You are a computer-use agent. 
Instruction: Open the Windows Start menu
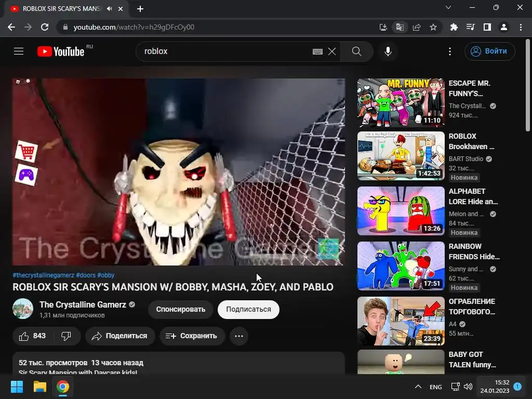point(17,387)
